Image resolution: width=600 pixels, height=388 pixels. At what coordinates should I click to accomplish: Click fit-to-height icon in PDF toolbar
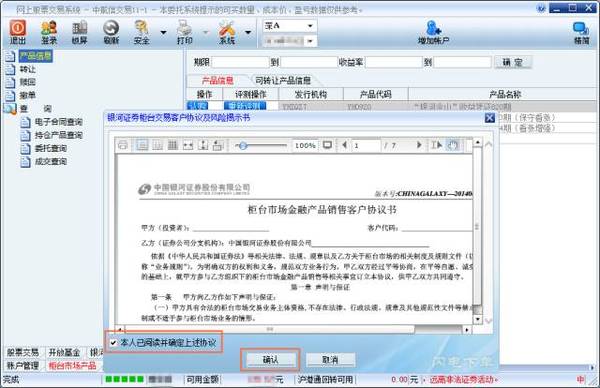pyautogui.click(x=204, y=145)
